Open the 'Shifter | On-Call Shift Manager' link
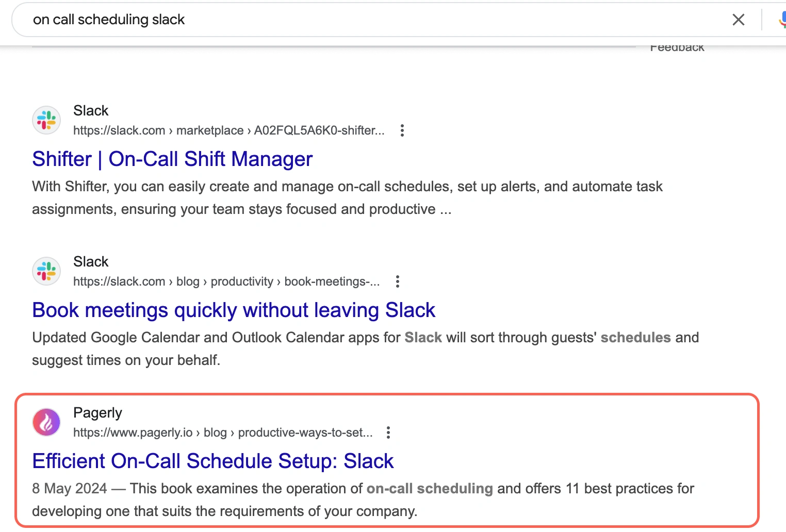The height and width of the screenshot is (532, 786). point(172,159)
